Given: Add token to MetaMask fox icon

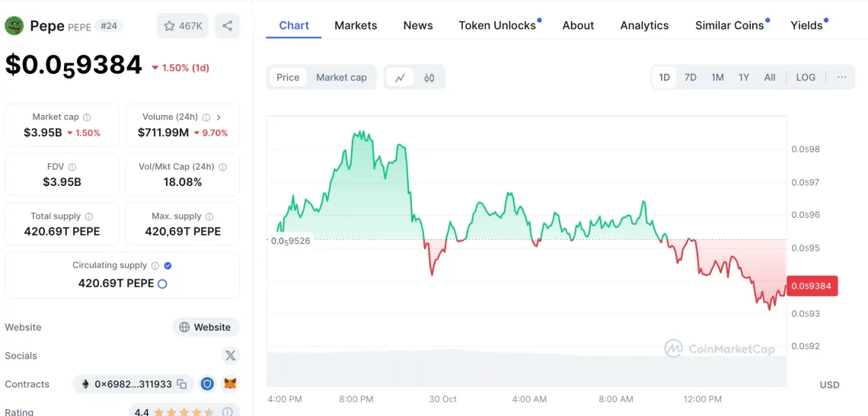Looking at the screenshot, I should click(230, 384).
